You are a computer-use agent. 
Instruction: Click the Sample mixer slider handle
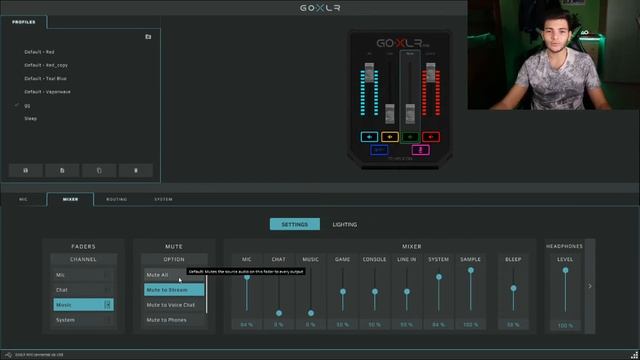point(471,270)
